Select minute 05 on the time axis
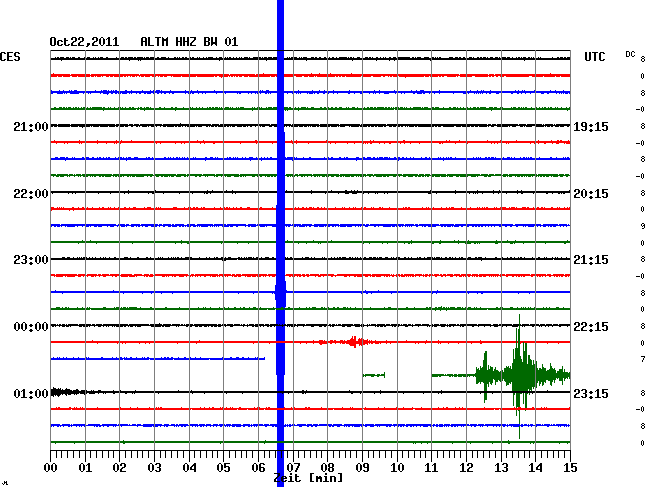Viewport: 650px width, 494px height. pyautogui.click(x=223, y=468)
